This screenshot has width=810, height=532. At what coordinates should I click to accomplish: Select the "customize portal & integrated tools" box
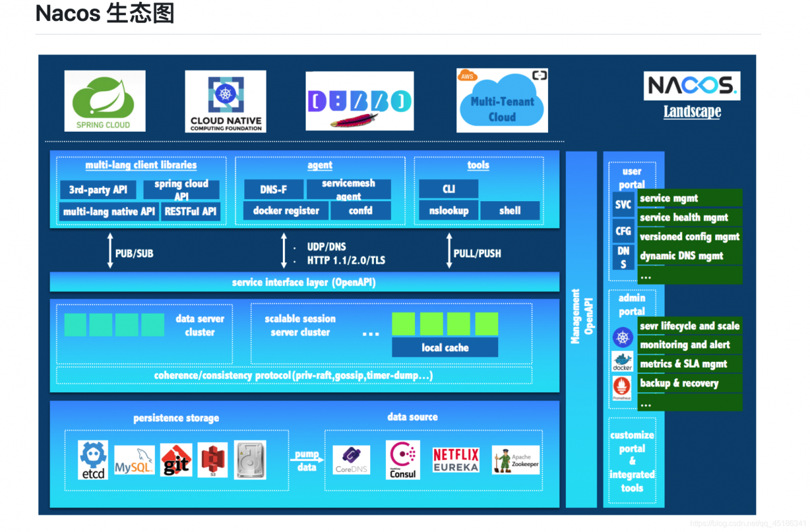[x=632, y=461]
